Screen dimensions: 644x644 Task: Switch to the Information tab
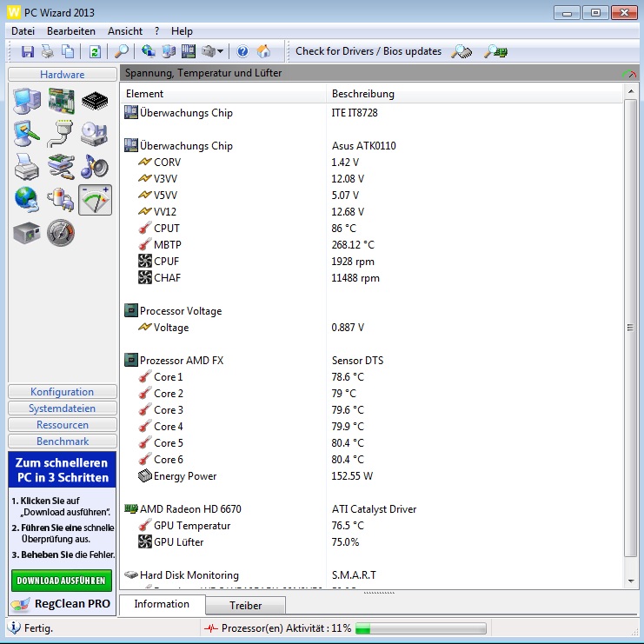(162, 604)
